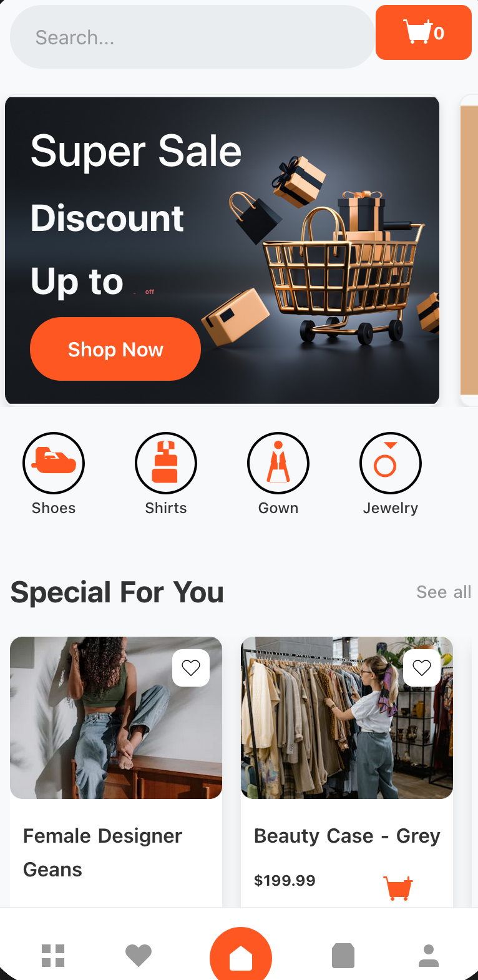Tap the Super Sale banner
The image size is (478, 980).
pos(222,250)
